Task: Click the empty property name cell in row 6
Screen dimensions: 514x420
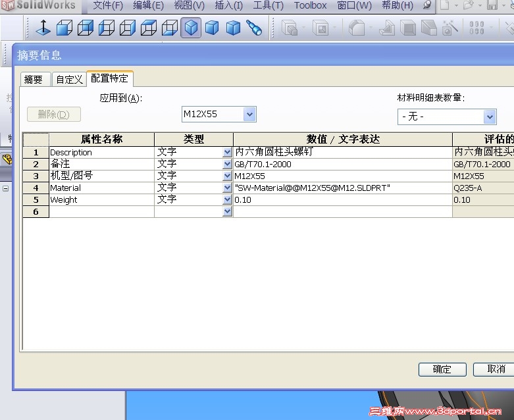Action: [101, 211]
